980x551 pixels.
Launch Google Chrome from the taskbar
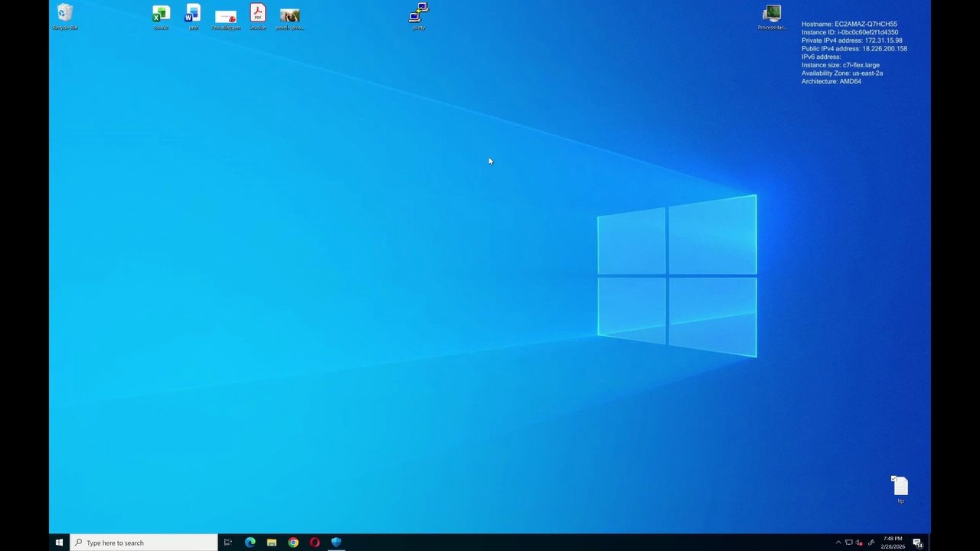pyautogui.click(x=293, y=543)
